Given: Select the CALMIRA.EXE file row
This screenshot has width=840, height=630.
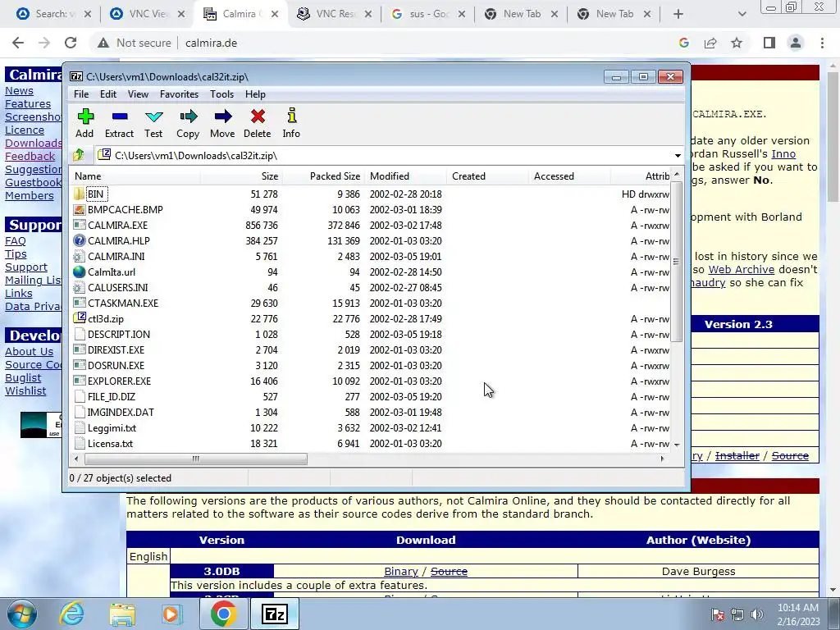Looking at the screenshot, I should point(372,225).
